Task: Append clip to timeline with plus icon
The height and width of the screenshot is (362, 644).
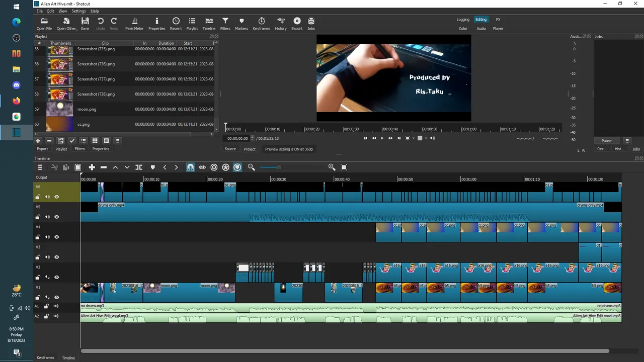Action: coord(92,167)
